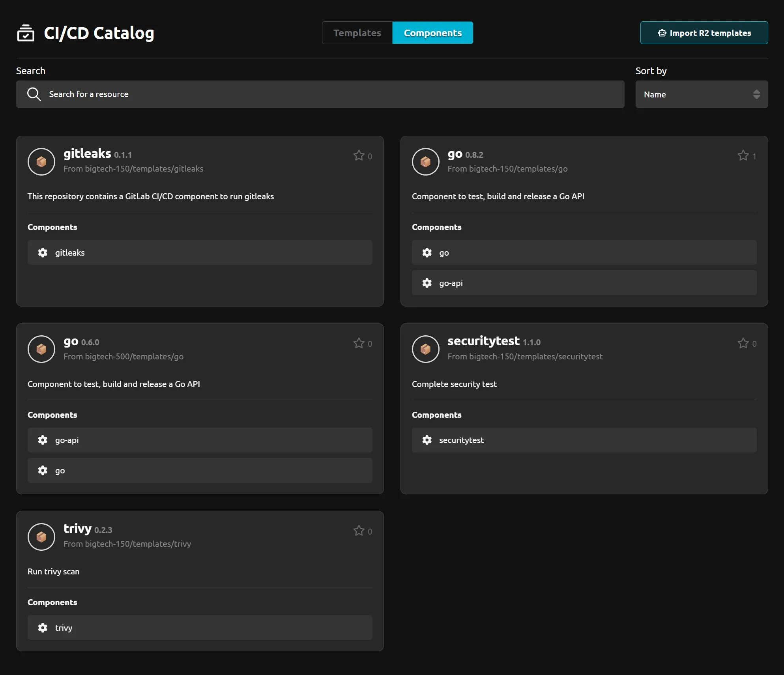Click the Import R2 templates button
The image size is (784, 675).
pos(704,33)
